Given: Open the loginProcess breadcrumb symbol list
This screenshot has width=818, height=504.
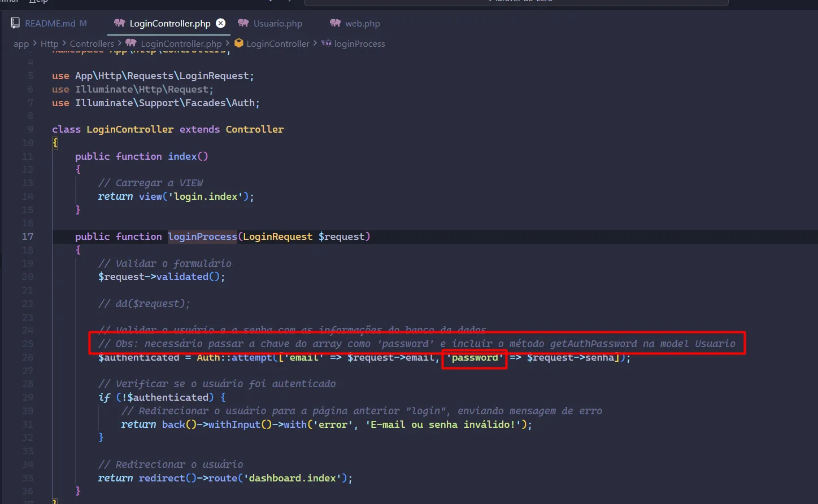Looking at the screenshot, I should 359,43.
